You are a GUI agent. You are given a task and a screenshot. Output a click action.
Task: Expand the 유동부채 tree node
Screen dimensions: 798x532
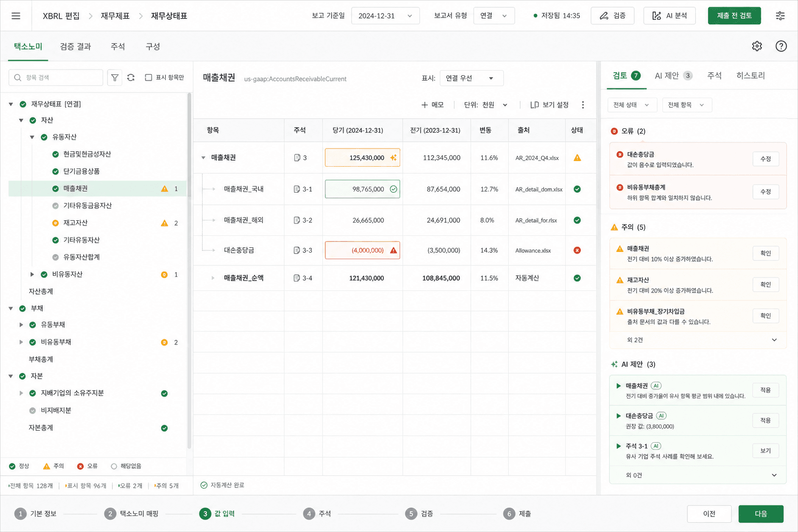[21, 325]
